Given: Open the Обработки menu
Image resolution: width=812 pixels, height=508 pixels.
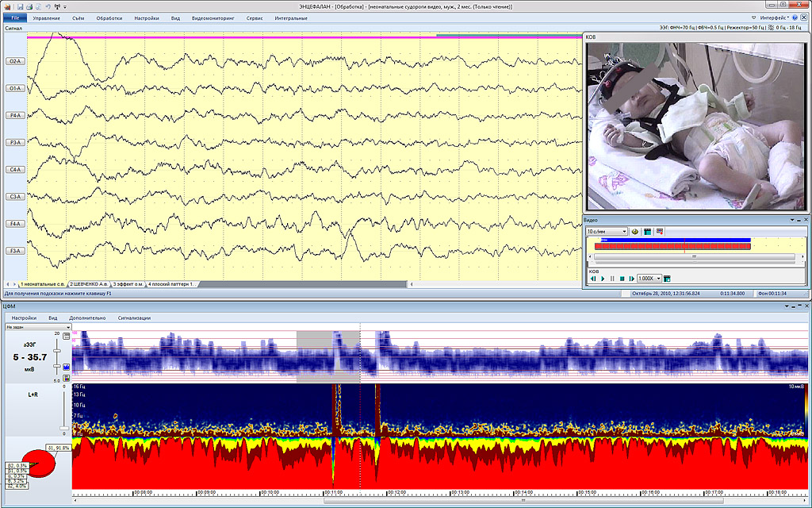Looking at the screenshot, I should coord(109,17).
